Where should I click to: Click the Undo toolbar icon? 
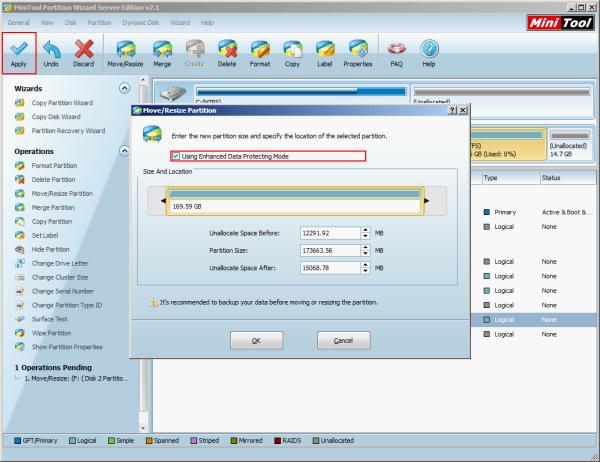(x=51, y=53)
